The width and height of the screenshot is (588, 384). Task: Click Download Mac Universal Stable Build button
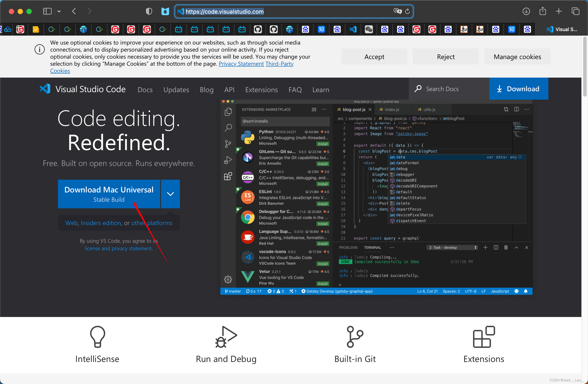coord(109,194)
